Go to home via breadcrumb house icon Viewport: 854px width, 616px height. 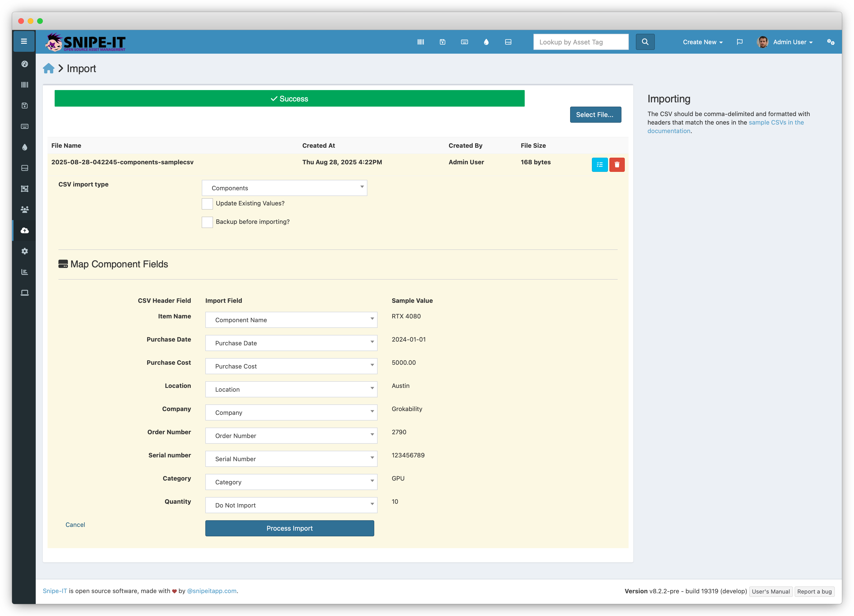[48, 69]
